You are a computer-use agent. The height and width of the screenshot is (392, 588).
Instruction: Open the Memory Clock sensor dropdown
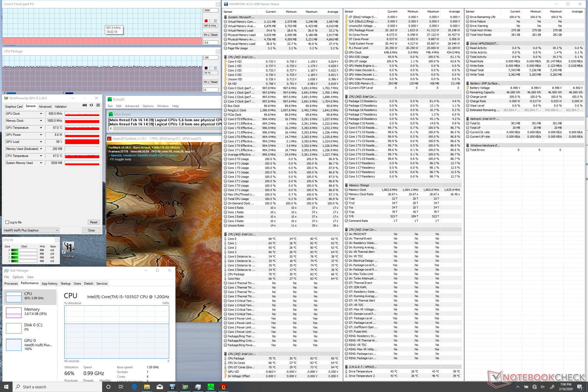coord(41,121)
